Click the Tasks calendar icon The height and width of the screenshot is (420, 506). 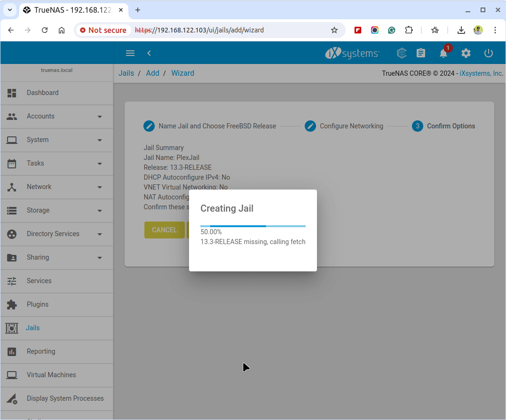[12, 164]
